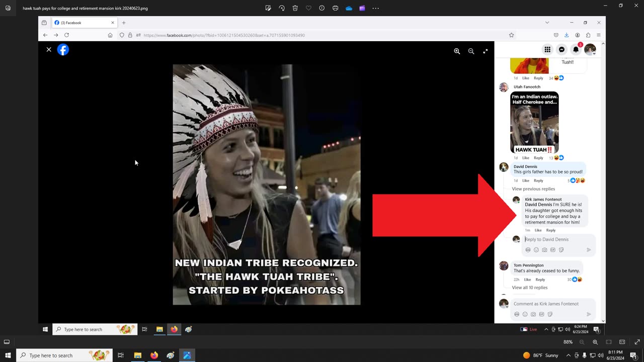Click the browser Forward arrow
Image resolution: width=644 pixels, height=362 pixels.
click(x=56, y=35)
